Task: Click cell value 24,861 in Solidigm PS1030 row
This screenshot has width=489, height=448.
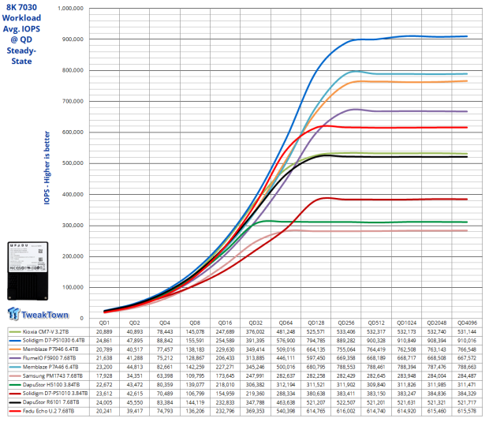Action: click(104, 341)
